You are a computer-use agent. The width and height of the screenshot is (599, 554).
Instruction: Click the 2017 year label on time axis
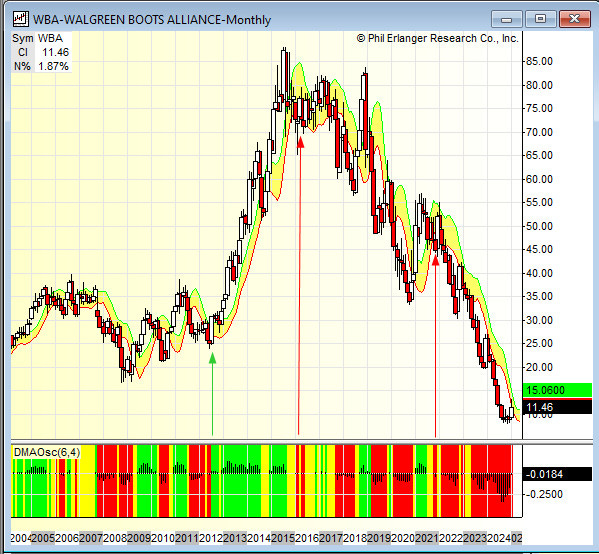[331, 538]
